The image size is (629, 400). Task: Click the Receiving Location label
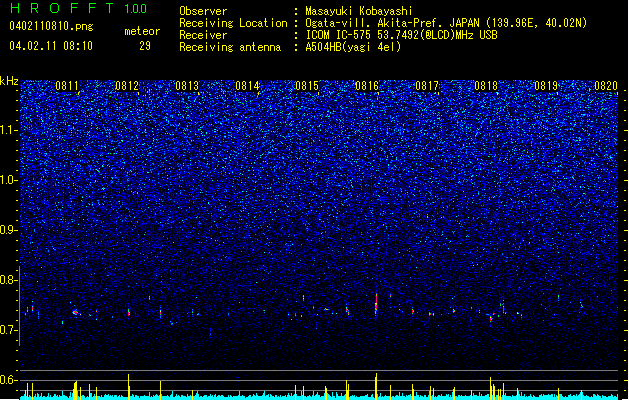[233, 23]
